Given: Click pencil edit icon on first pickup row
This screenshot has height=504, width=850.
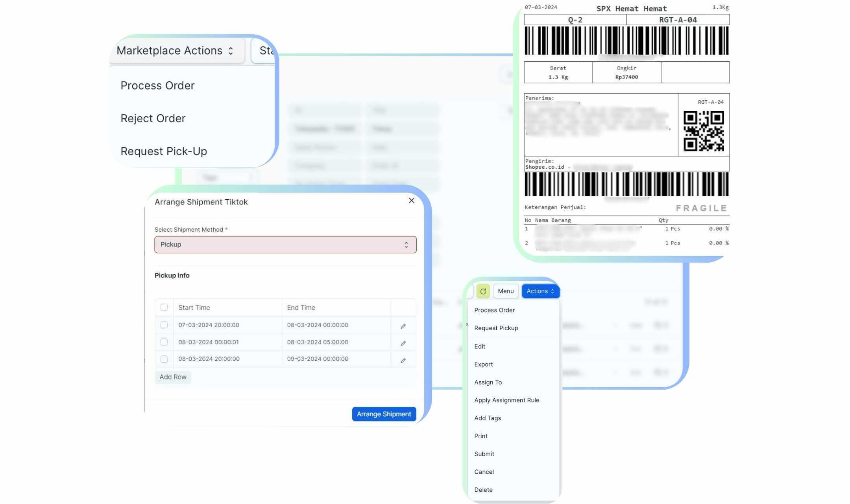Looking at the screenshot, I should click(403, 326).
